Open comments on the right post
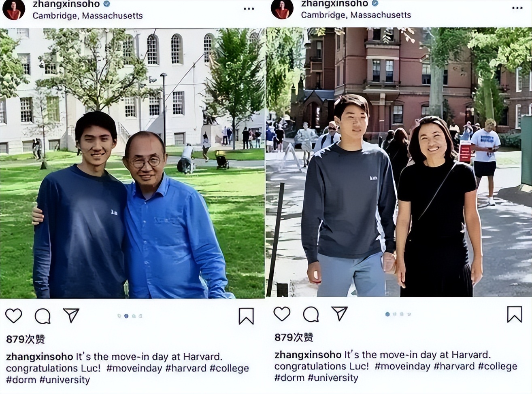 coord(311,314)
